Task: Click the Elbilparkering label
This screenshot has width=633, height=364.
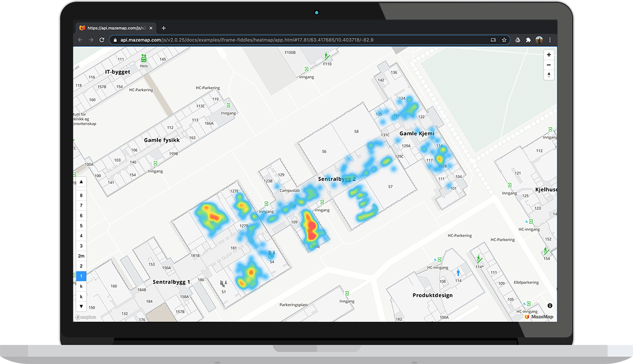Action: 526,282
